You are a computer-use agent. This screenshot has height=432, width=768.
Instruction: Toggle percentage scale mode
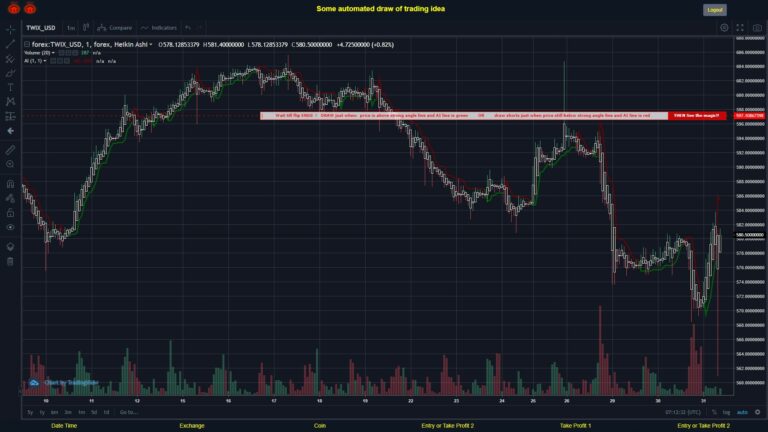click(714, 412)
